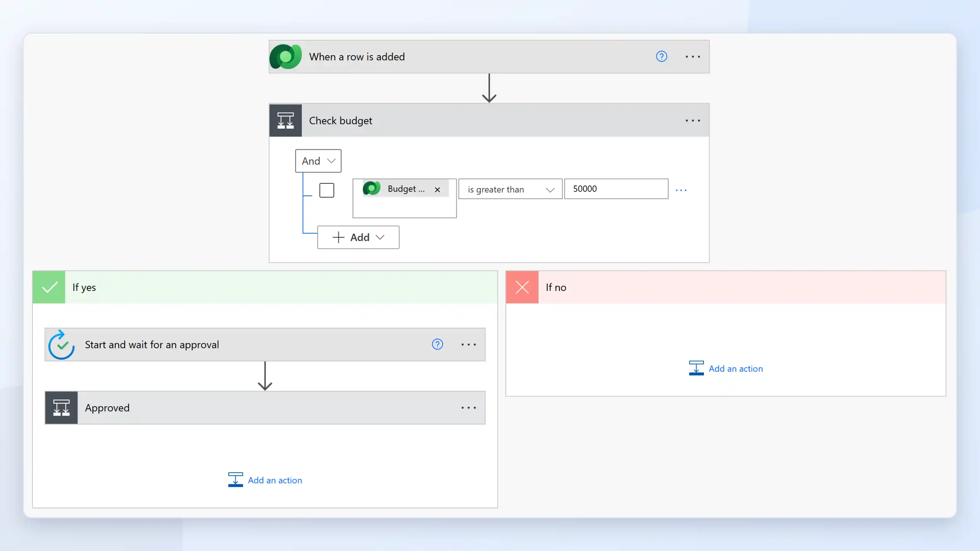Click the 50000 value field
This screenshot has width=980, height=551.
616,189
